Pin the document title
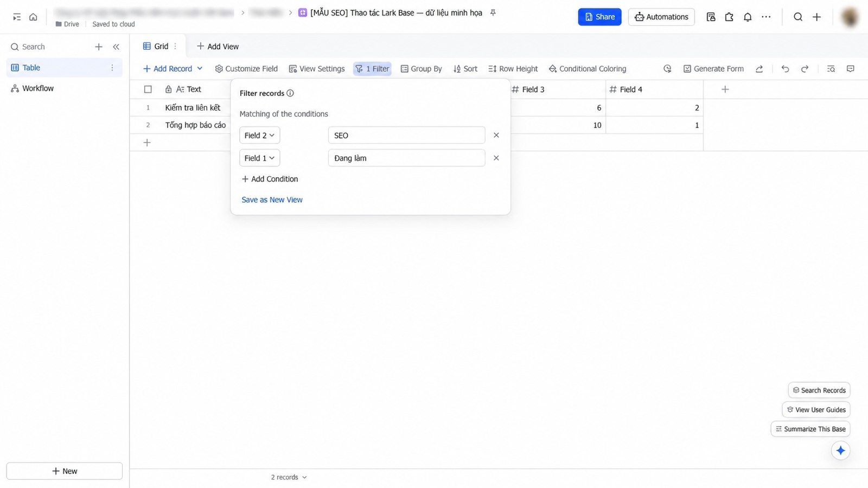This screenshot has width=868, height=488. pyautogui.click(x=493, y=12)
